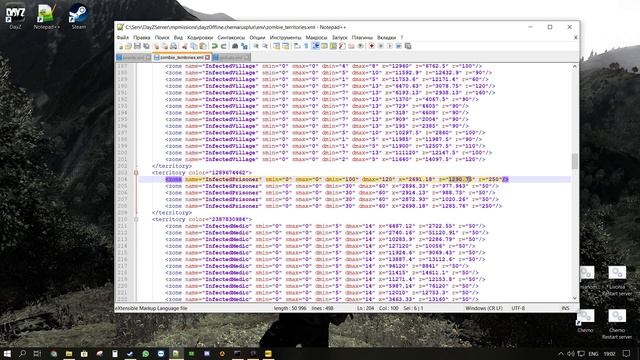Screen dimensions: 640x360
Task: Collapse territory fold marker at line 203
Action: (x=136, y=173)
